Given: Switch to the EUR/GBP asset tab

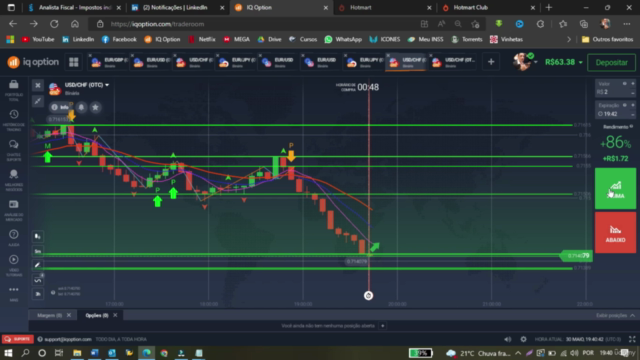Looking at the screenshot, I should pos(110,62).
